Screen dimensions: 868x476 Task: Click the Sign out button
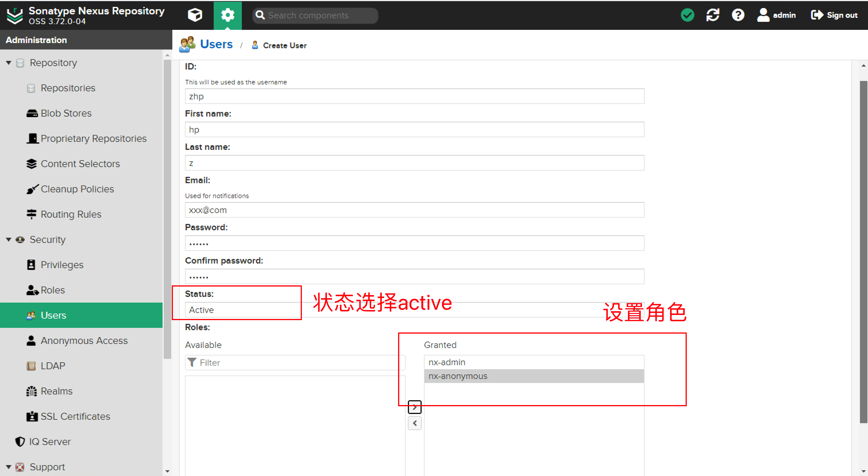pyautogui.click(x=834, y=15)
